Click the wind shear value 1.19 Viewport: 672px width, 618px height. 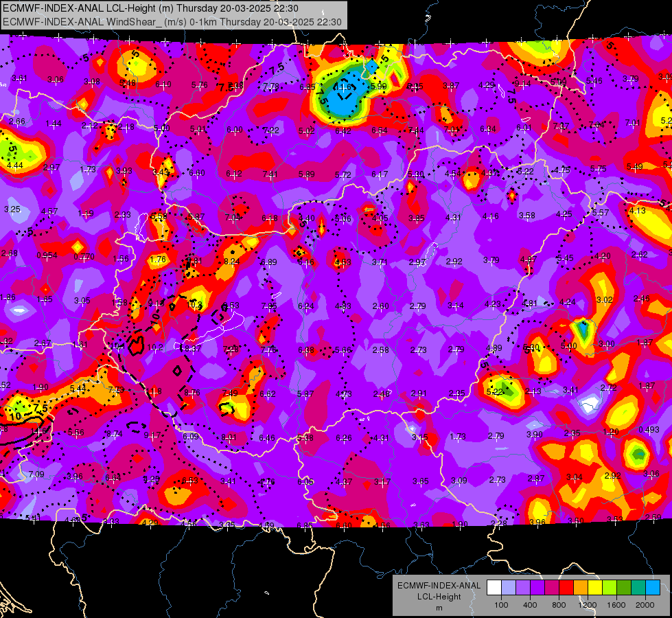coord(86,214)
